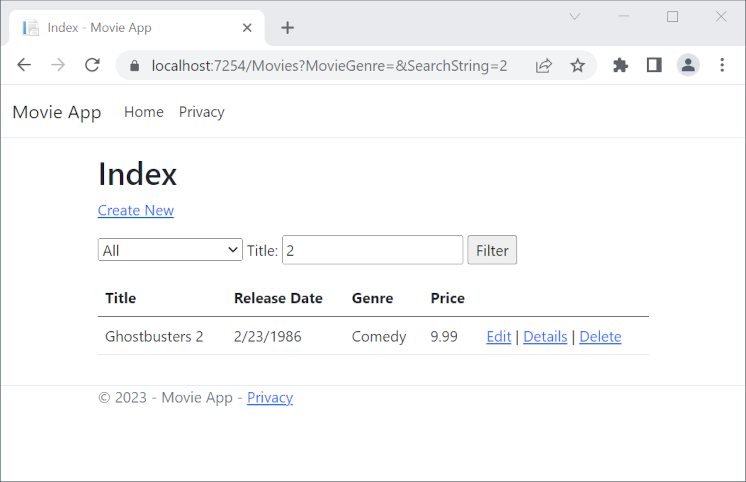Click the address bar URL

click(x=329, y=66)
